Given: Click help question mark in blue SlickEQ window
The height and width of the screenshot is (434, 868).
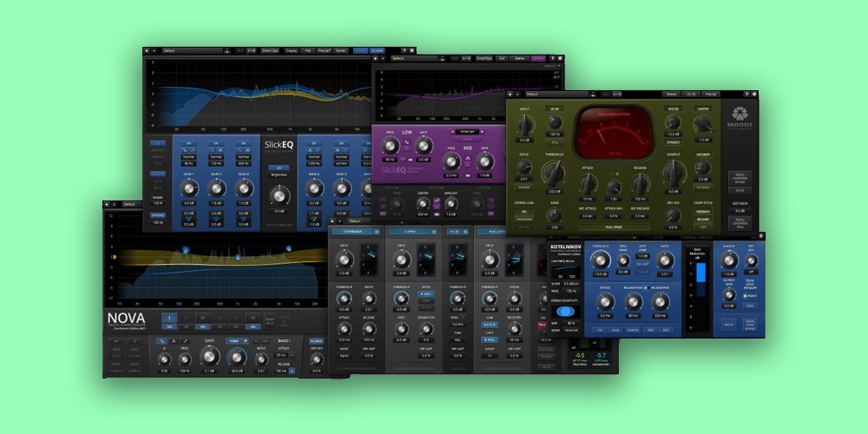Looking at the screenshot, I should (x=404, y=51).
